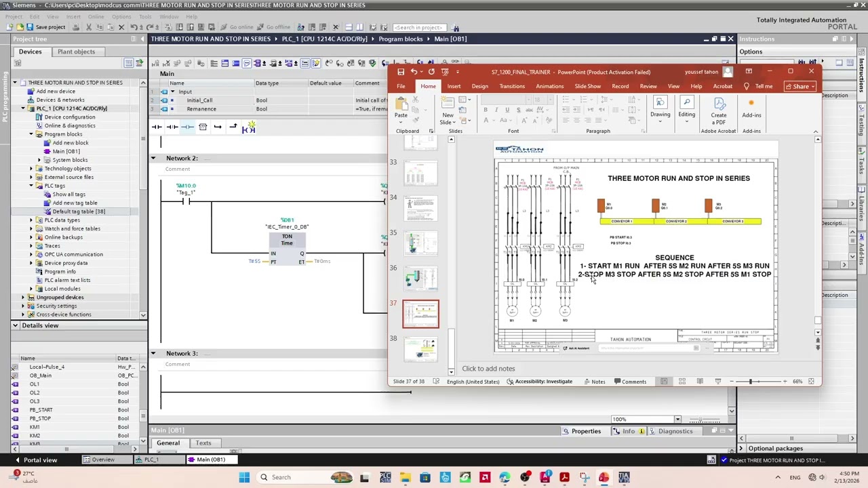Click the TIA editor zoom slider
This screenshot has height=488, width=868.
point(705,420)
